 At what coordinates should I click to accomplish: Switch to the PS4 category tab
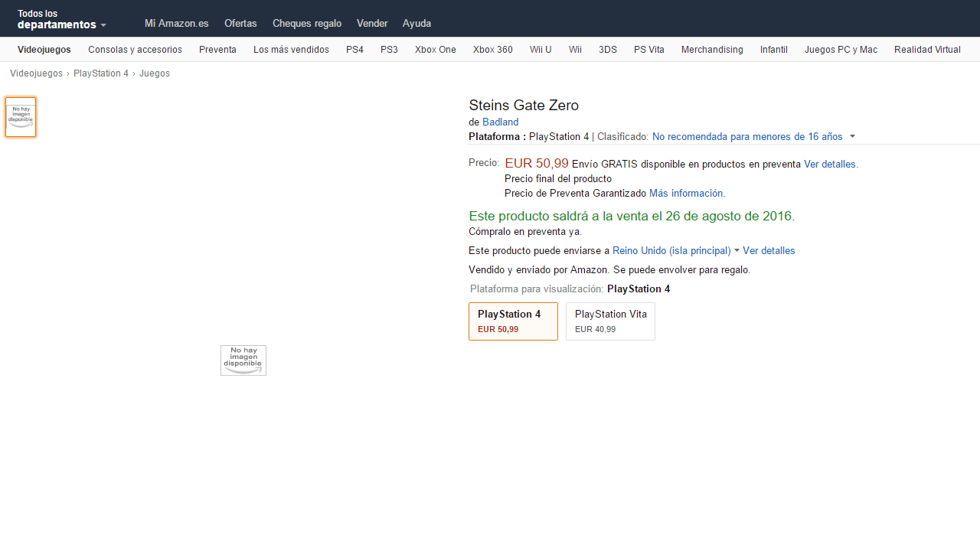point(354,50)
